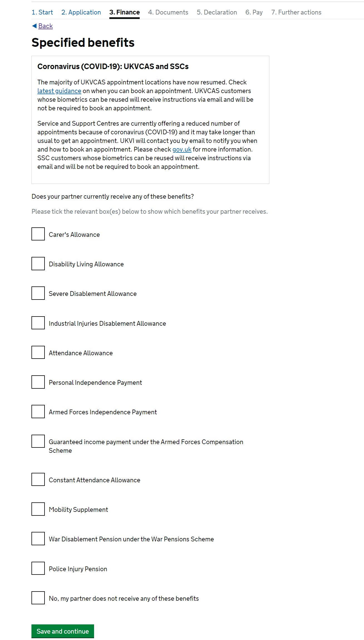Check 'No, my partner does not receive' box
364x640 pixels.
point(38,598)
